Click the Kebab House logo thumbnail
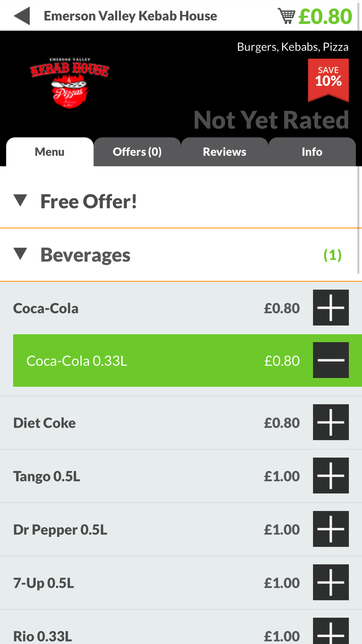 [x=70, y=82]
